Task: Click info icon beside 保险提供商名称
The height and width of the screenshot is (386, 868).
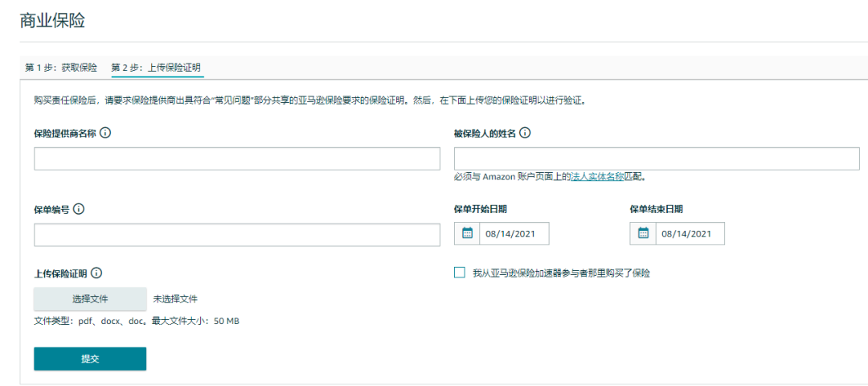Action: pos(105,133)
